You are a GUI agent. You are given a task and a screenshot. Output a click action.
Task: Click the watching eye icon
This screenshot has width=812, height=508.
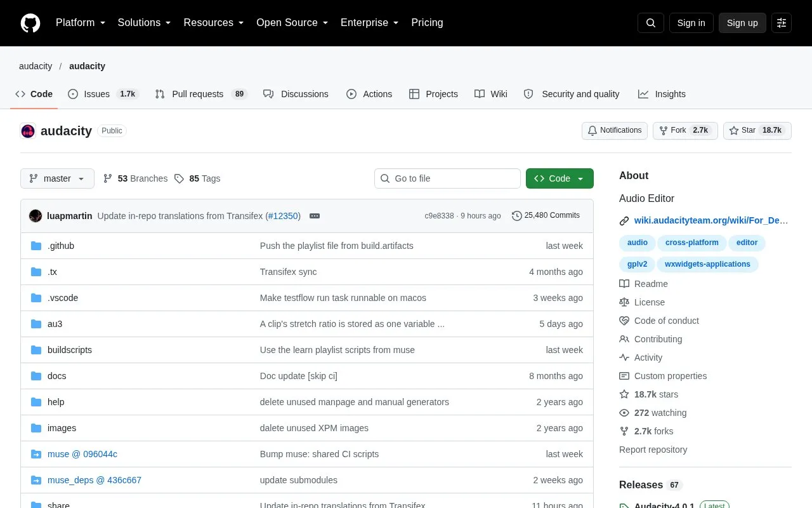click(624, 413)
